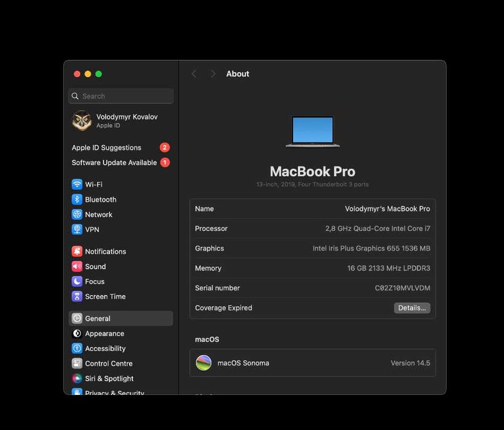Click the Wi-Fi icon in sidebar
Screen dimensions: 504x430
tap(77, 184)
